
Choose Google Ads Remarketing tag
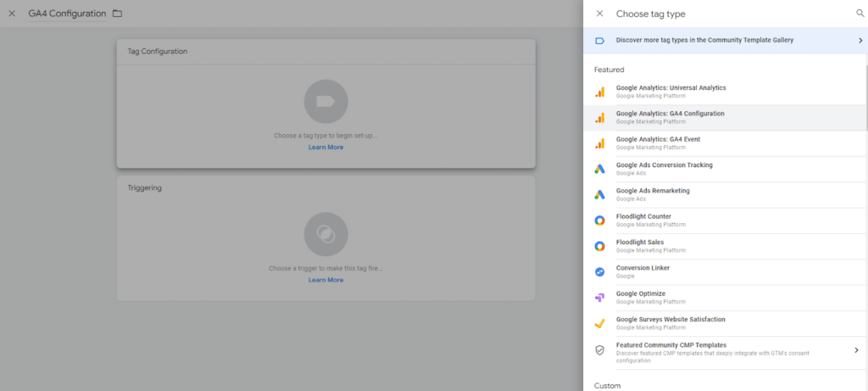pyautogui.click(x=726, y=195)
